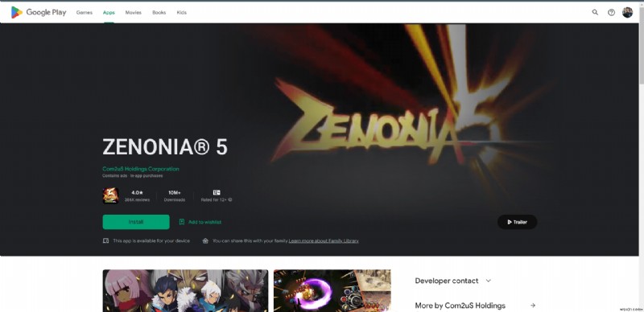Expand the Developer contact section

pos(453,281)
